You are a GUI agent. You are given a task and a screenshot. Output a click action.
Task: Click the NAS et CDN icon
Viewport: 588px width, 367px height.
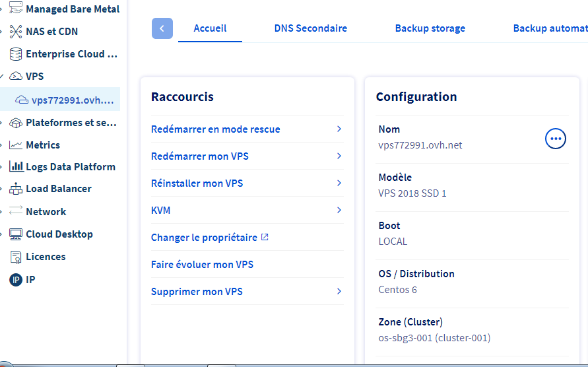(x=15, y=32)
